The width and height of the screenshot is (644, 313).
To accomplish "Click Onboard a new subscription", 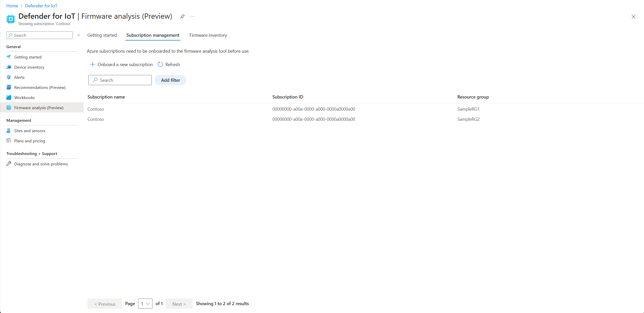I will pyautogui.click(x=121, y=65).
